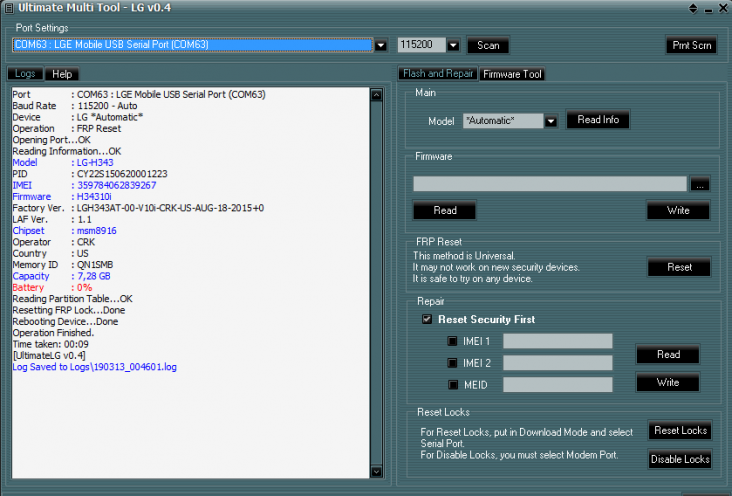
Task: Enable the IMEI 2 checkbox
Action: (x=452, y=362)
